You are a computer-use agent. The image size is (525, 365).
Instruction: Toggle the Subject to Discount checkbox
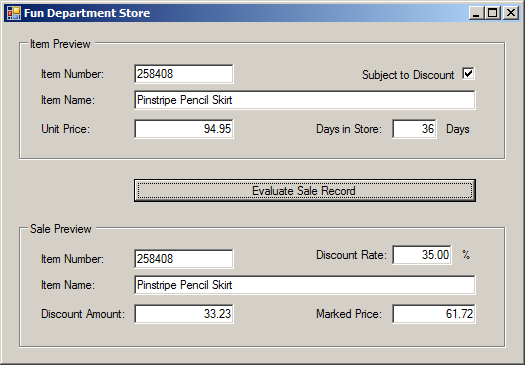468,73
